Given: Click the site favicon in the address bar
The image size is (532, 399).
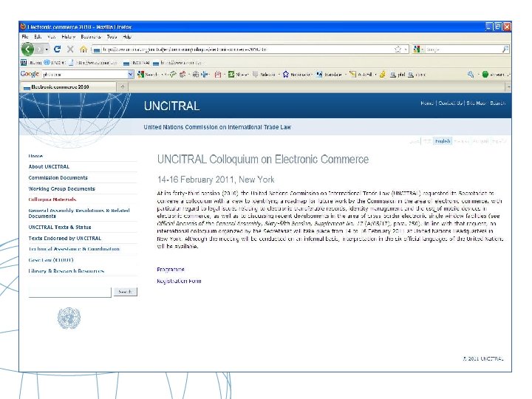Looking at the screenshot, I should click(x=97, y=50).
